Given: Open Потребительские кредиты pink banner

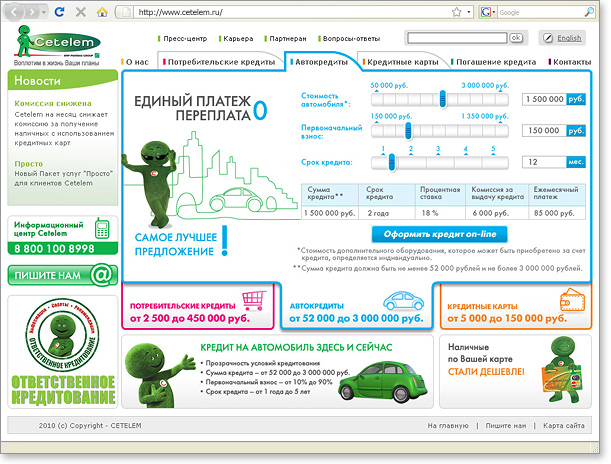Looking at the screenshot, I should [x=198, y=307].
